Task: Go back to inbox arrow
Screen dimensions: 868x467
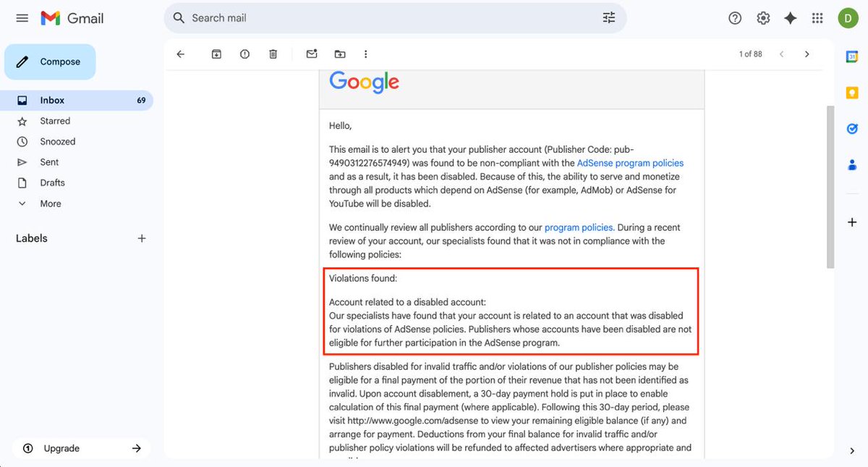Action: coord(181,54)
